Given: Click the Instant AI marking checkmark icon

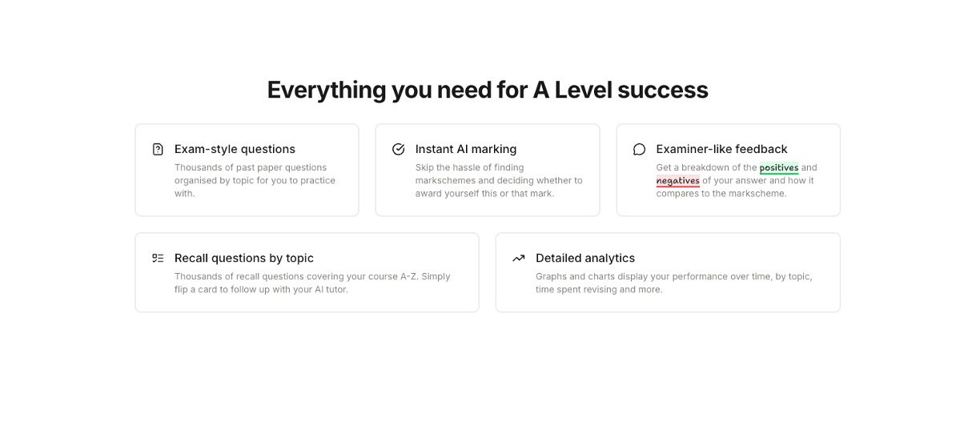Looking at the screenshot, I should pos(399,149).
